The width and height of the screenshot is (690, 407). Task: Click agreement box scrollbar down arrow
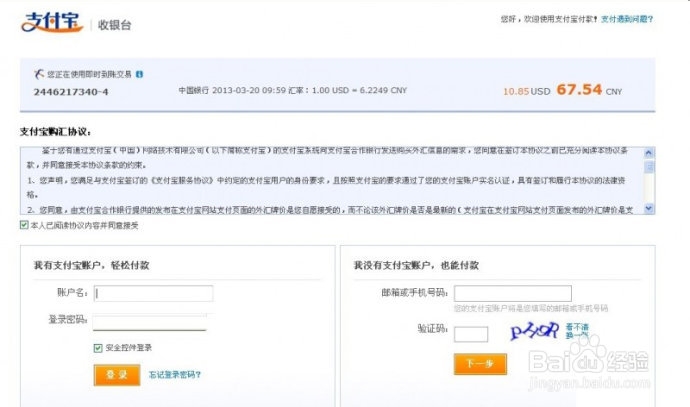tap(649, 208)
